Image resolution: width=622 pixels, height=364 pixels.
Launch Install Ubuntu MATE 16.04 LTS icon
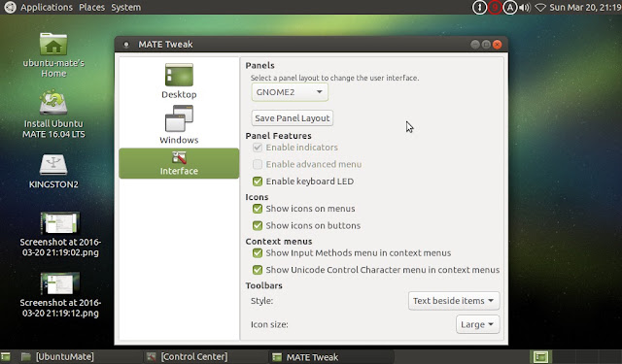53,115
